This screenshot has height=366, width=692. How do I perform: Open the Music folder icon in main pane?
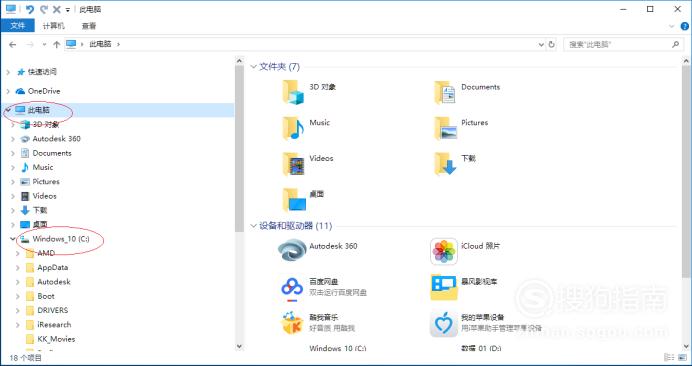(293, 128)
